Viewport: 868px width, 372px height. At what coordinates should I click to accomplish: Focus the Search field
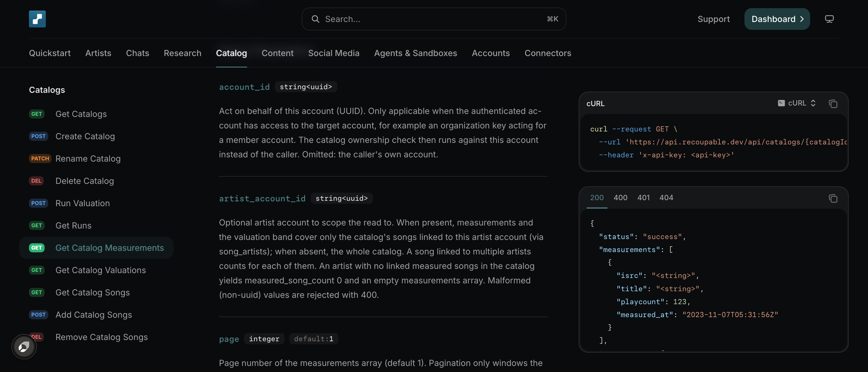434,19
